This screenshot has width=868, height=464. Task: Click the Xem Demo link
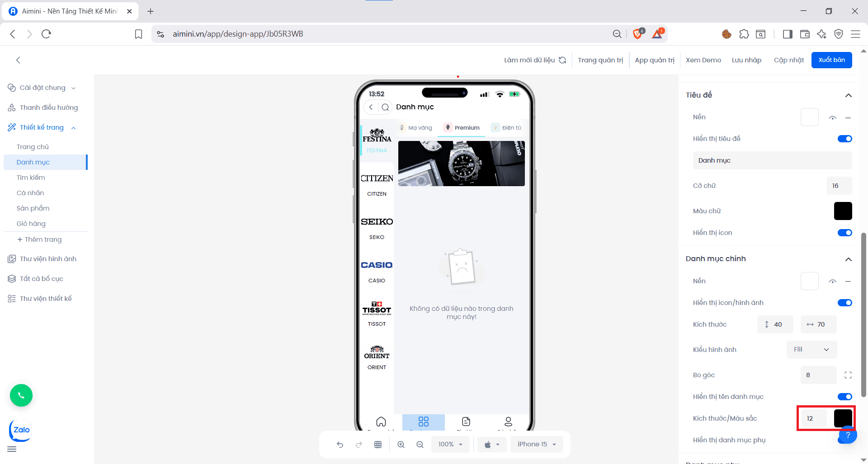point(703,60)
